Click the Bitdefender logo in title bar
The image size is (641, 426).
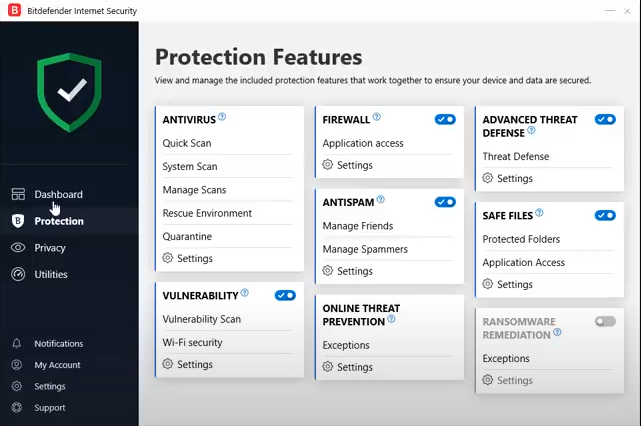coord(12,11)
